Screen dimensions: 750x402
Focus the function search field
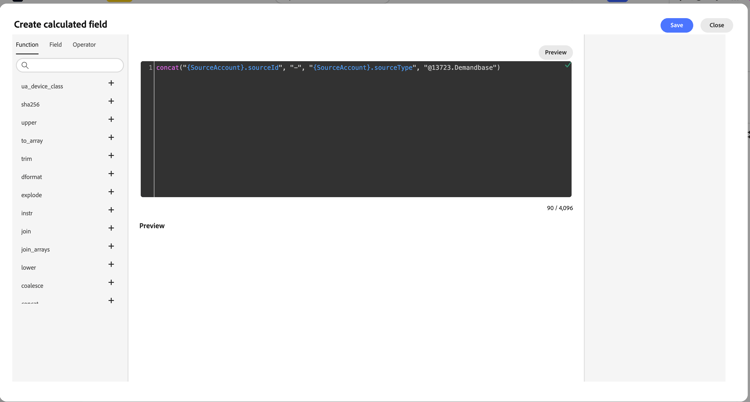click(x=70, y=66)
